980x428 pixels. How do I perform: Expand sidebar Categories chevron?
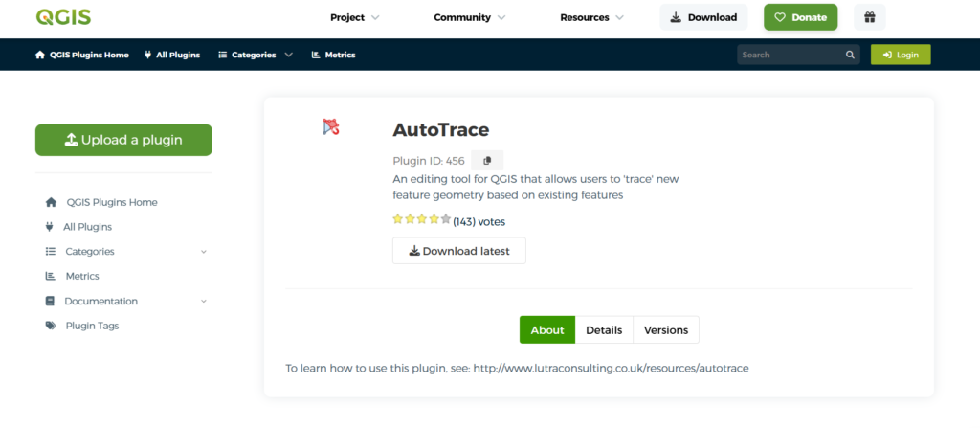coord(203,252)
